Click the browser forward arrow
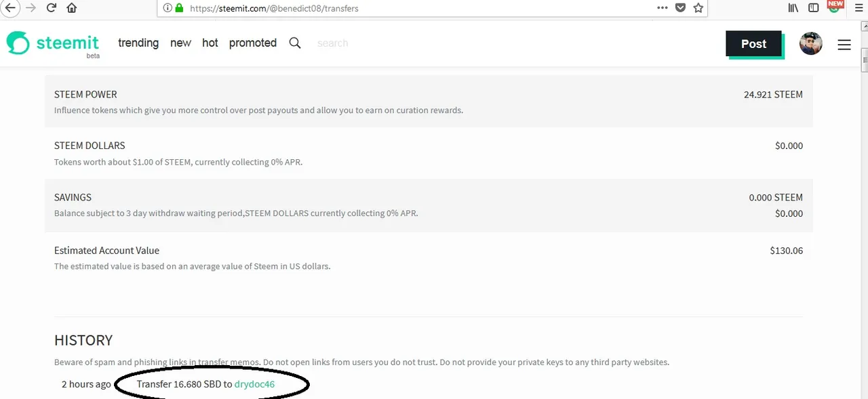 click(31, 8)
